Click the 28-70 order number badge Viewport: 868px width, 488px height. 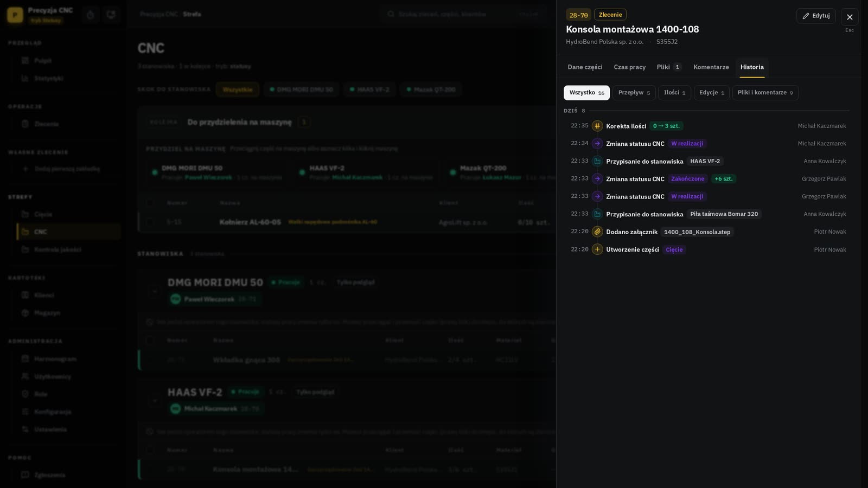tap(578, 15)
